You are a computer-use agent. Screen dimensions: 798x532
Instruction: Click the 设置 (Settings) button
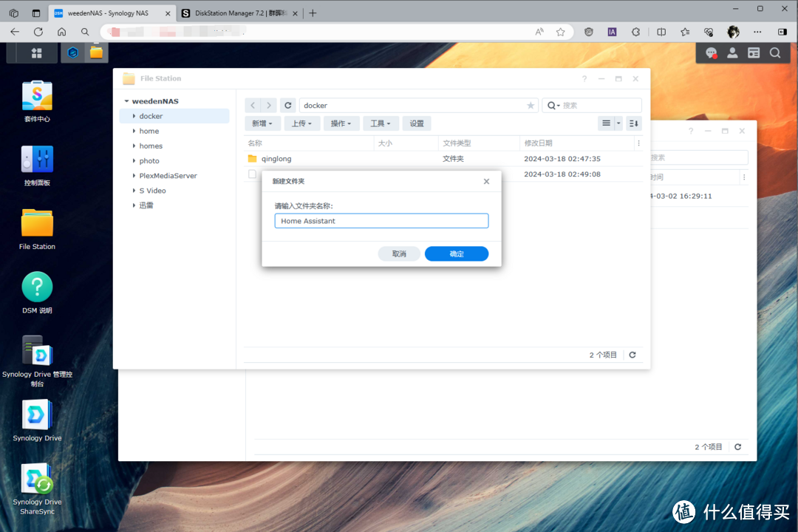click(417, 123)
